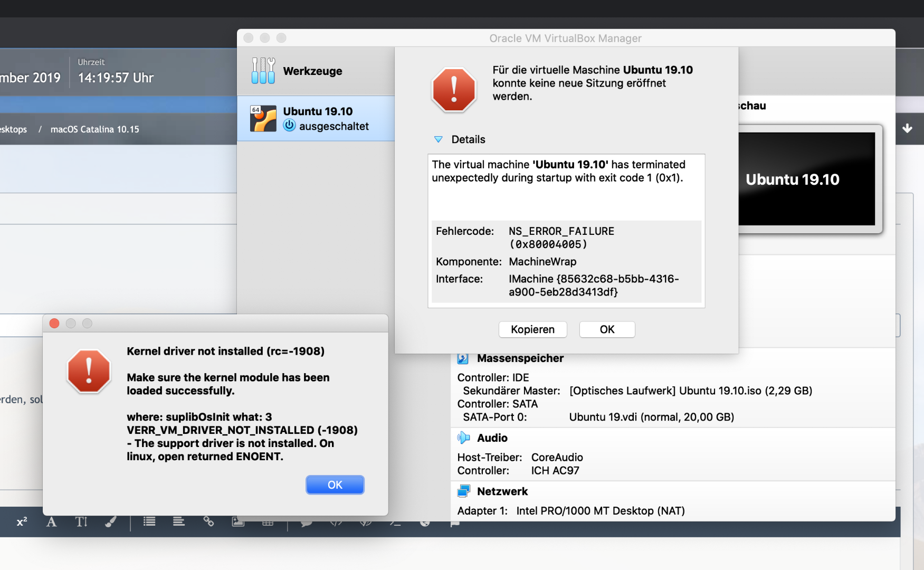Click the blue OK button in the kernel driver dialog
Viewport: 924px width, 570px height.
(x=335, y=485)
